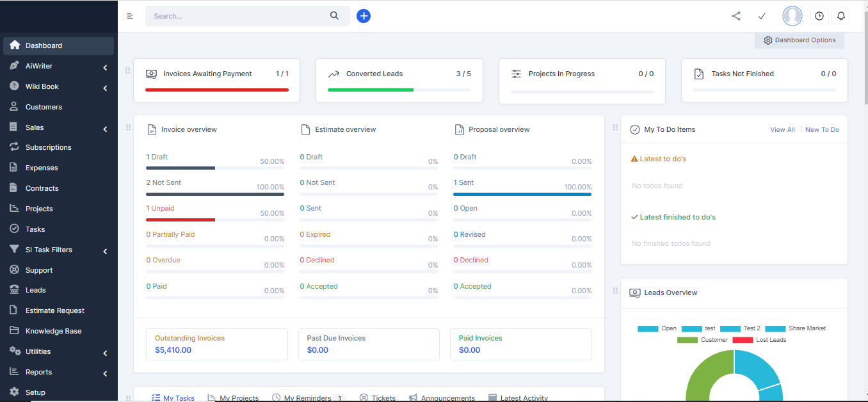Click the share icon in top bar

click(x=736, y=16)
